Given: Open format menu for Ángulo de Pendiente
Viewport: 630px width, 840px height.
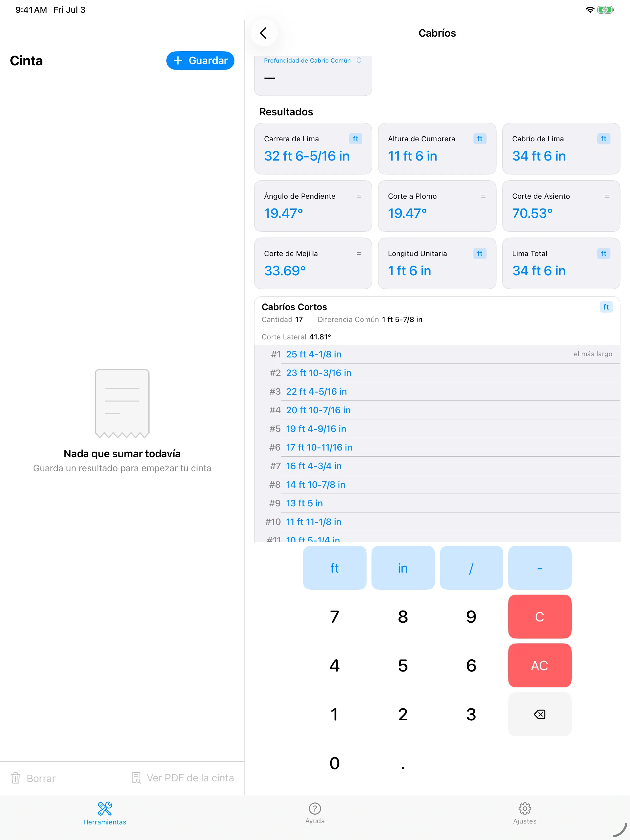Looking at the screenshot, I should tap(359, 196).
